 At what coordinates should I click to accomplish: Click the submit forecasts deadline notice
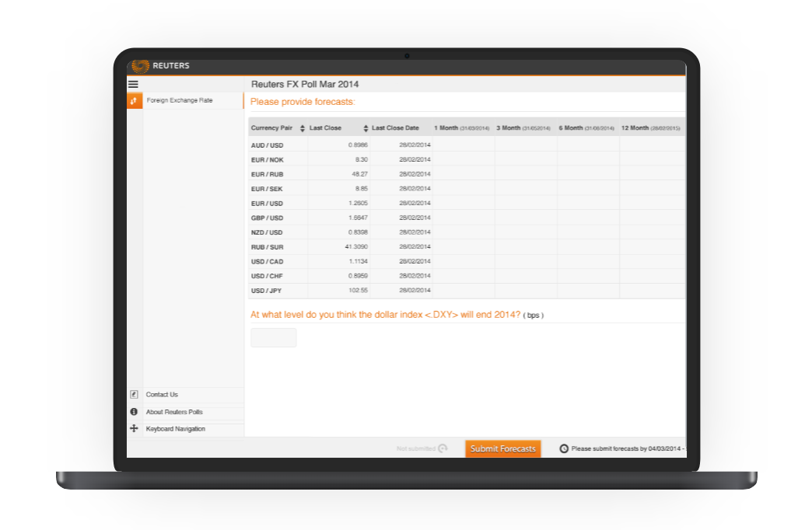[628, 448]
